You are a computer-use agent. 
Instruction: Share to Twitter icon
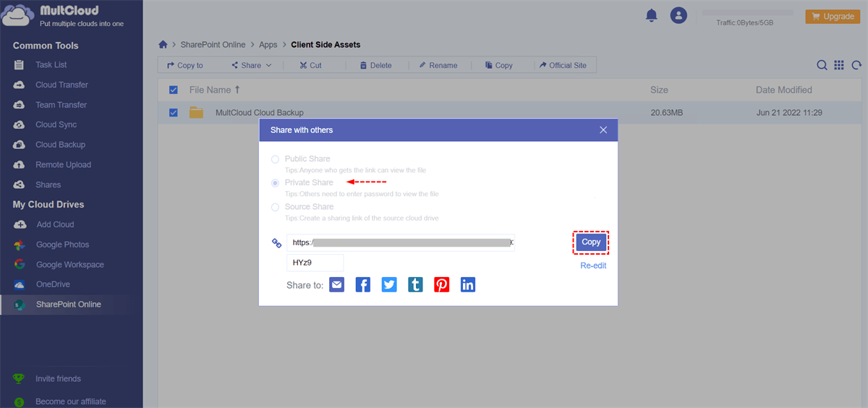[x=389, y=285]
